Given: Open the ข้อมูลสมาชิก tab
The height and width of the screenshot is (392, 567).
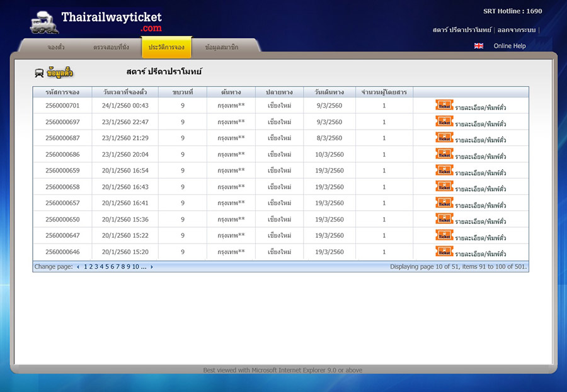Looking at the screenshot, I should tap(222, 47).
